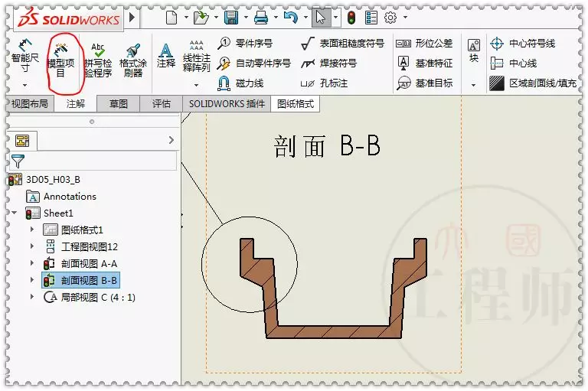Open the SOLIDWORKS 插件 tab
Viewport: 588px width, 391px height.
click(x=227, y=103)
